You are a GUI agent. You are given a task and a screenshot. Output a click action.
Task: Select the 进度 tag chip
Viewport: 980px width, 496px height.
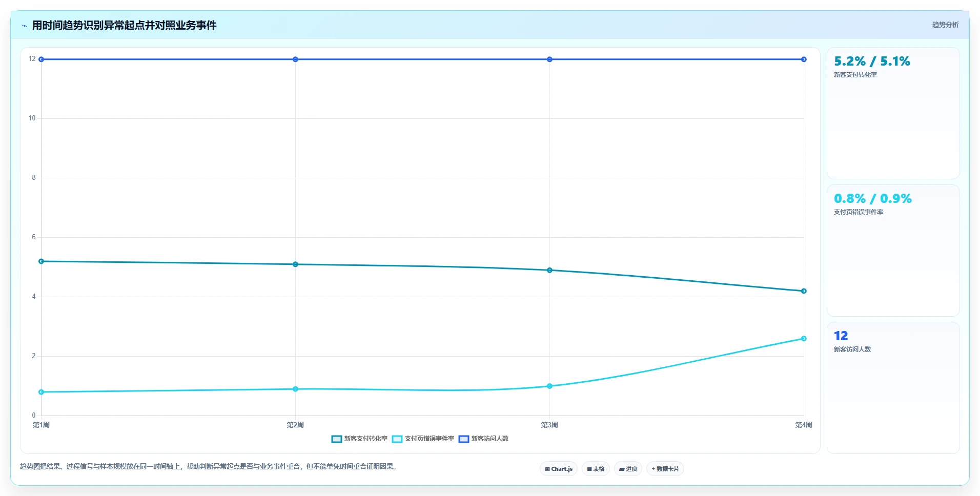point(628,469)
